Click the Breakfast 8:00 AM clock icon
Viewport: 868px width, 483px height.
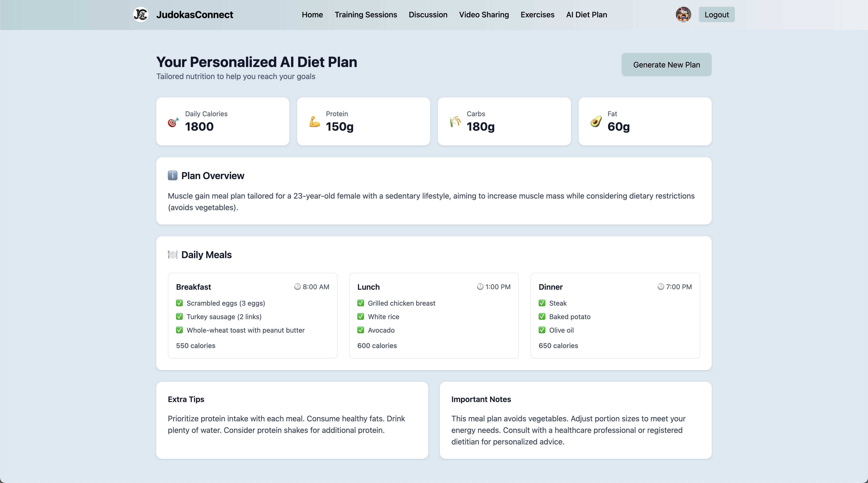coord(297,287)
